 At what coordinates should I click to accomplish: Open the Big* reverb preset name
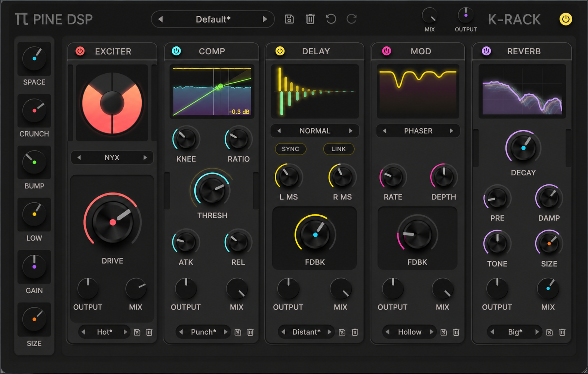click(515, 332)
